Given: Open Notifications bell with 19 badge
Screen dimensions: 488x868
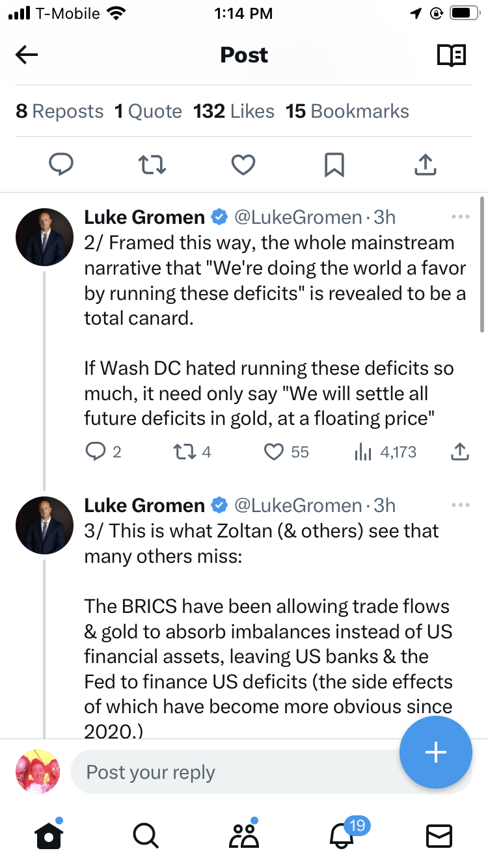Looking at the screenshot, I should coord(342,835).
